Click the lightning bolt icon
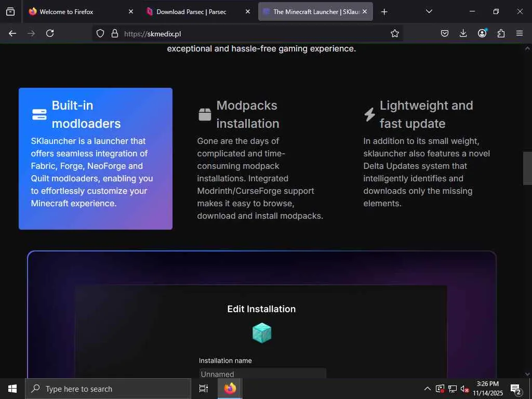Screen dimensions: 532x399 [x=370, y=114]
